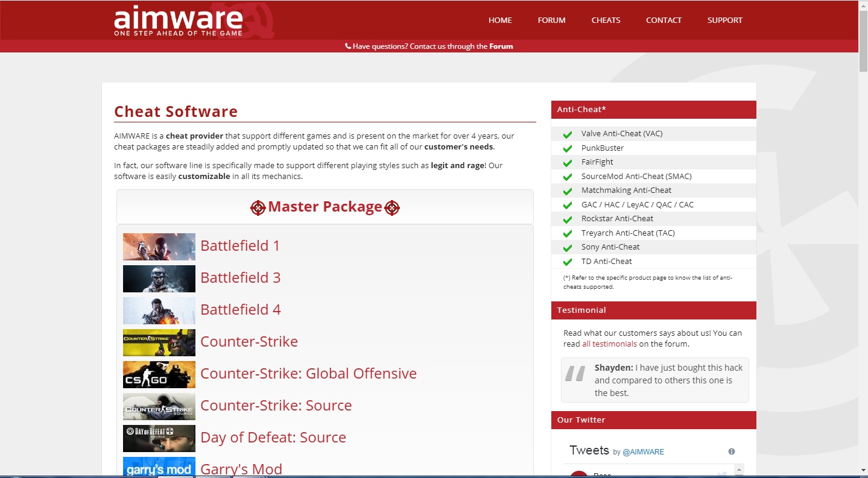Click the Twitter feed scroll up arrow
Screen dimensions: 868x478
[x=740, y=469]
